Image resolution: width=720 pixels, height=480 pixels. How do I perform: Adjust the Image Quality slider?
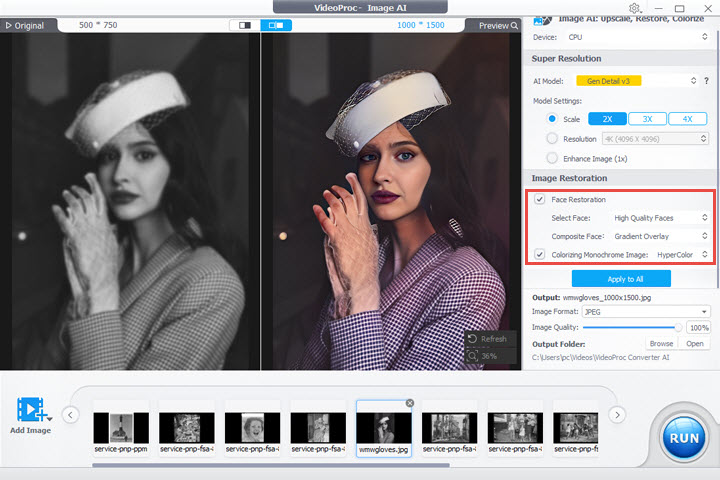pyautogui.click(x=677, y=327)
